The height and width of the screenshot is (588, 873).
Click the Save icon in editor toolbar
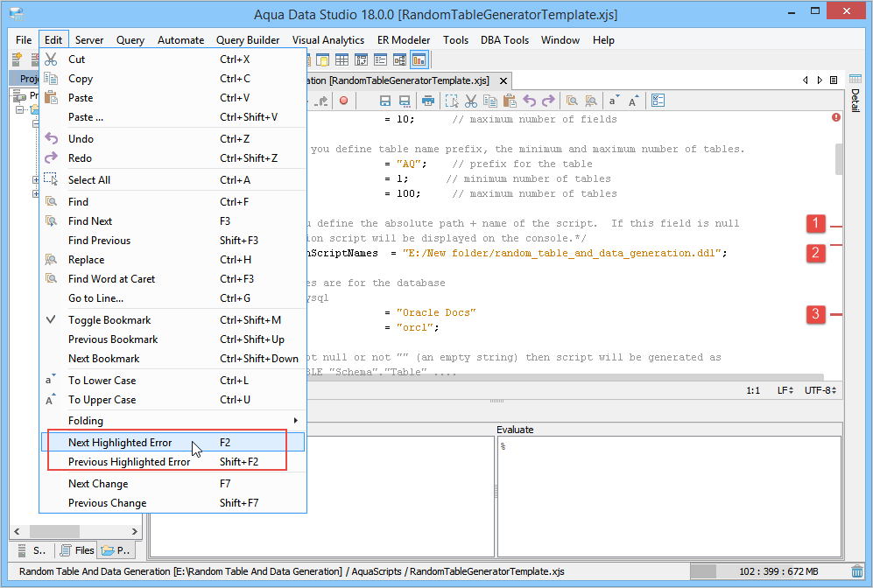[x=384, y=101]
